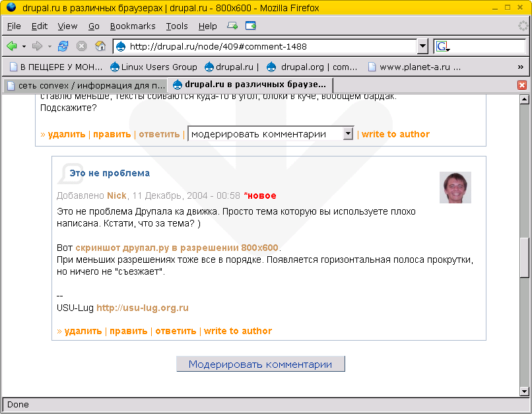Open the View menu
Screen dimensions: 532x414
click(x=67, y=26)
